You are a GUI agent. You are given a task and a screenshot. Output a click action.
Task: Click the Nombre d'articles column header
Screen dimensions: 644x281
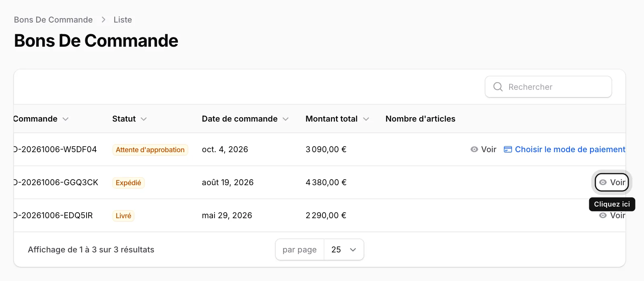click(421, 119)
